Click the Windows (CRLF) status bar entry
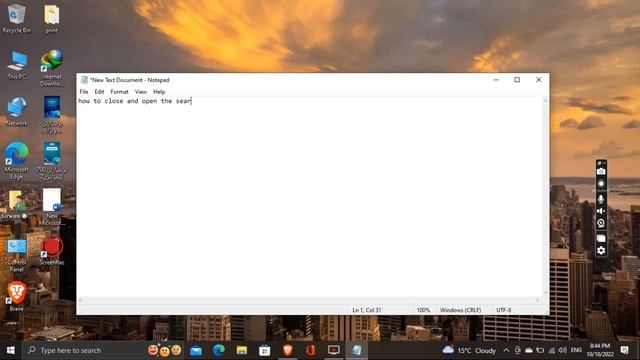The height and width of the screenshot is (360, 640). point(460,310)
